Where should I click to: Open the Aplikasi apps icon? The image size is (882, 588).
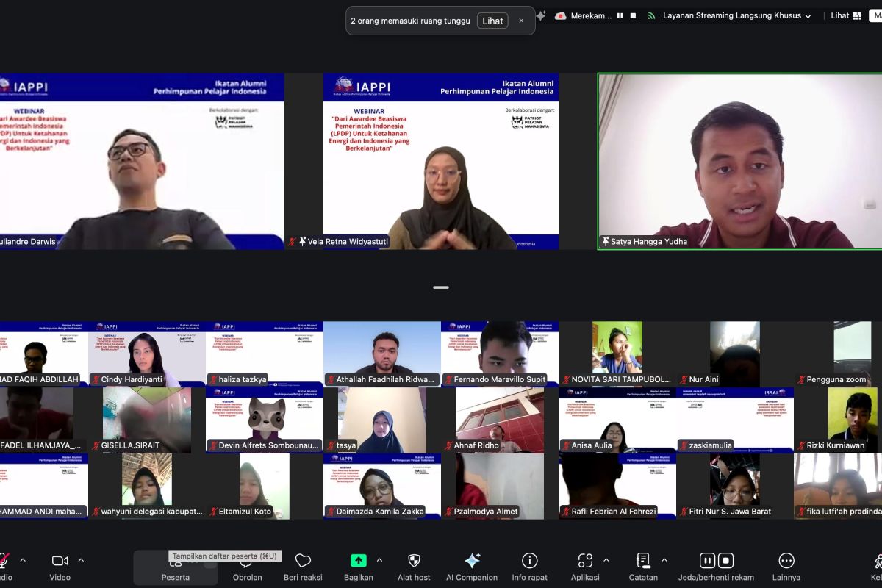point(585,561)
